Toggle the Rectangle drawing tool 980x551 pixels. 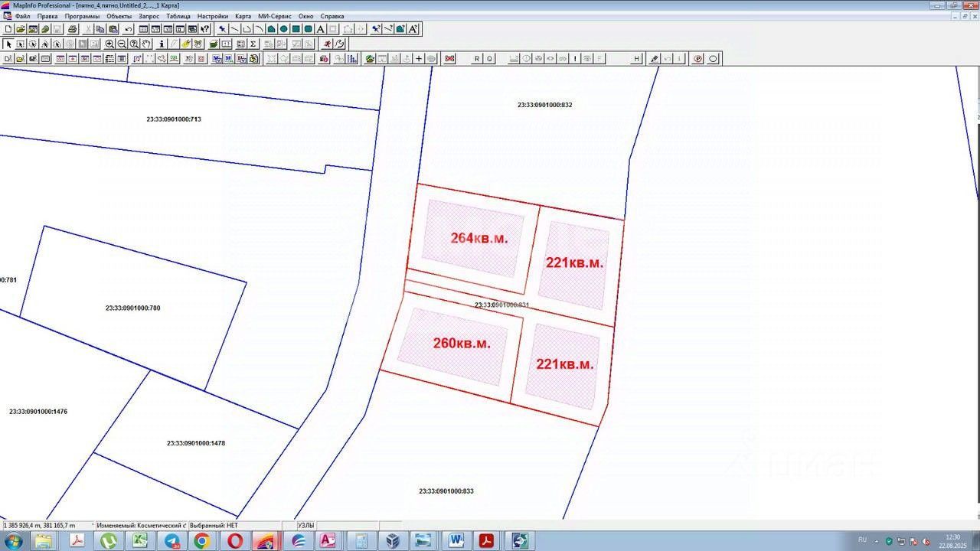coord(296,29)
